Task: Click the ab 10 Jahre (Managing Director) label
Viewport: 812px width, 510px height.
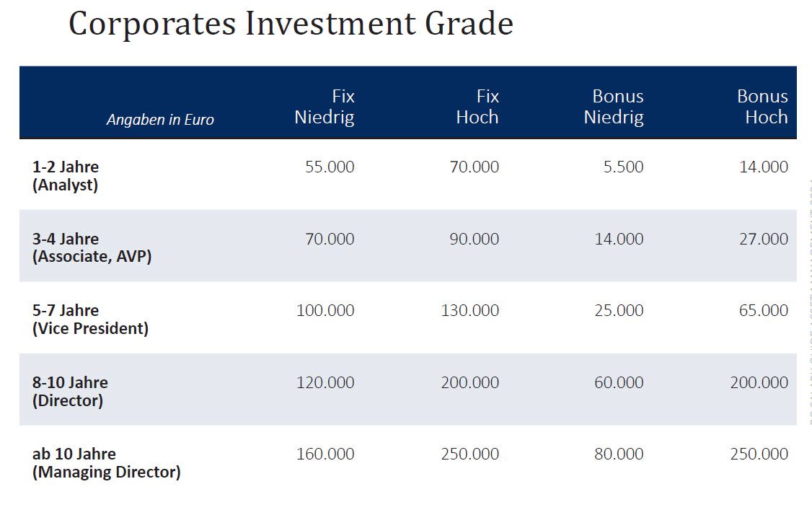Action: pos(106,462)
